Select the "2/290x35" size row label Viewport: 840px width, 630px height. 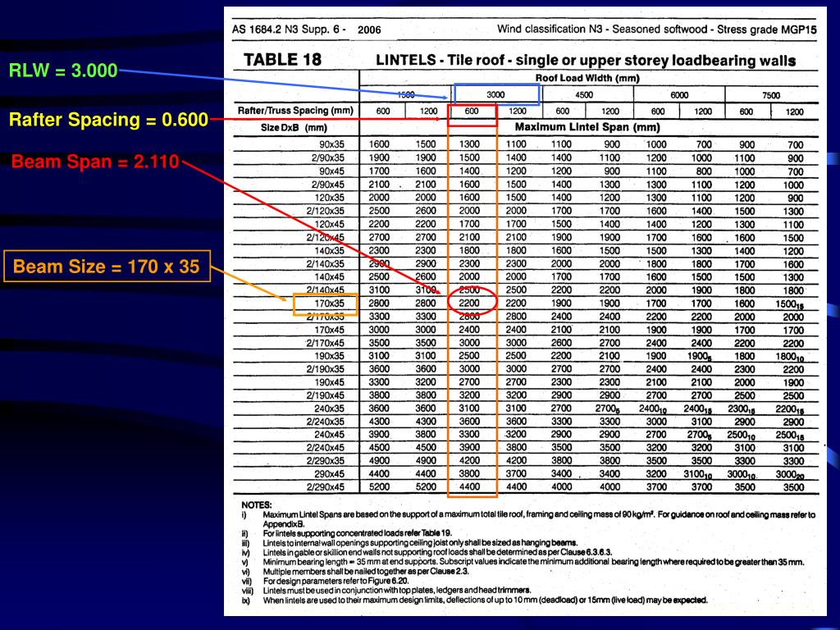click(x=325, y=461)
